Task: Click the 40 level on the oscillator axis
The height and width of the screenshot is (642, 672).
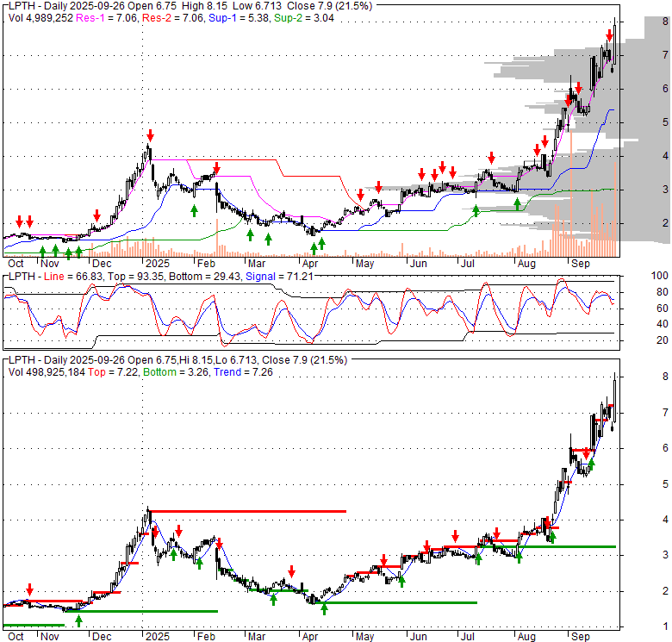Action: click(663, 324)
